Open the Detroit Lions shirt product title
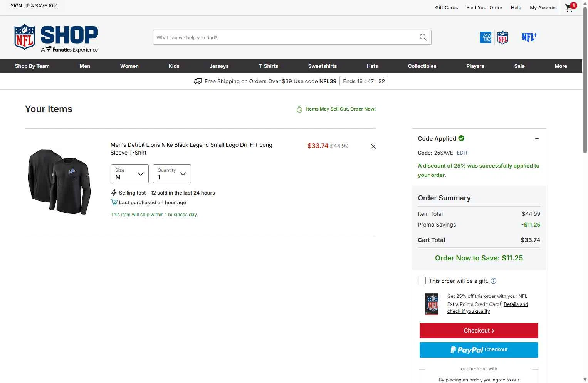This screenshot has height=383, width=588. (x=192, y=149)
